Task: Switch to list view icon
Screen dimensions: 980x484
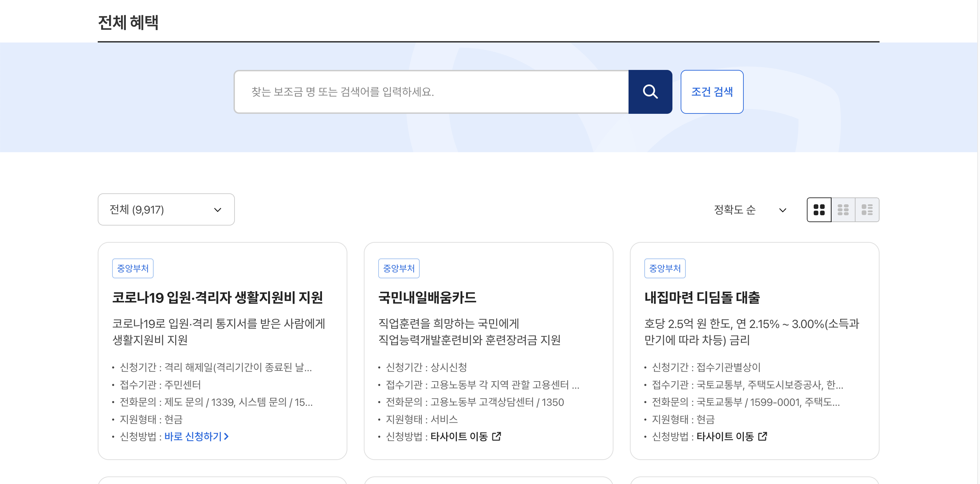Action: (x=867, y=209)
